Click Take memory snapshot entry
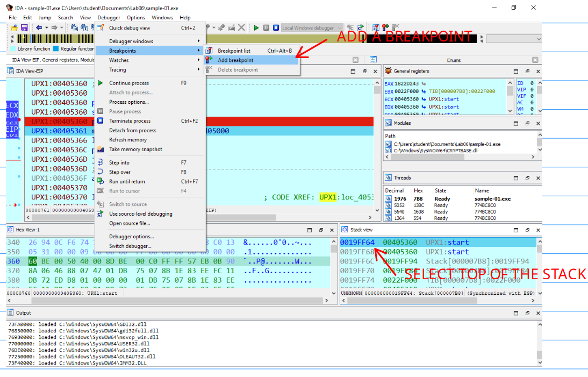 click(150, 150)
